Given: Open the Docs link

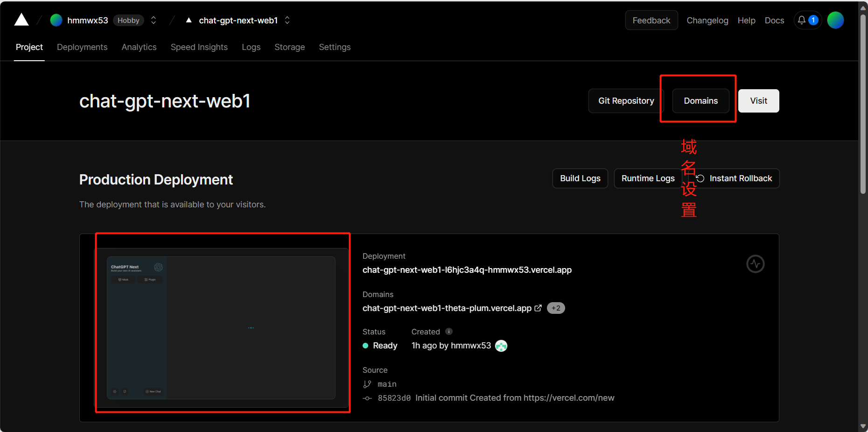Looking at the screenshot, I should (x=775, y=21).
